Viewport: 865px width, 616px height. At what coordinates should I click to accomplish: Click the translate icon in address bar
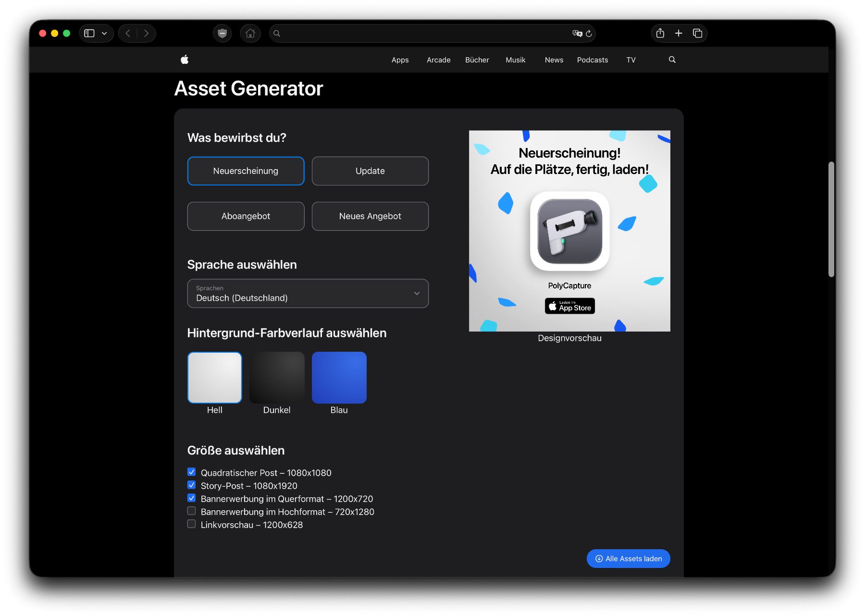(577, 33)
